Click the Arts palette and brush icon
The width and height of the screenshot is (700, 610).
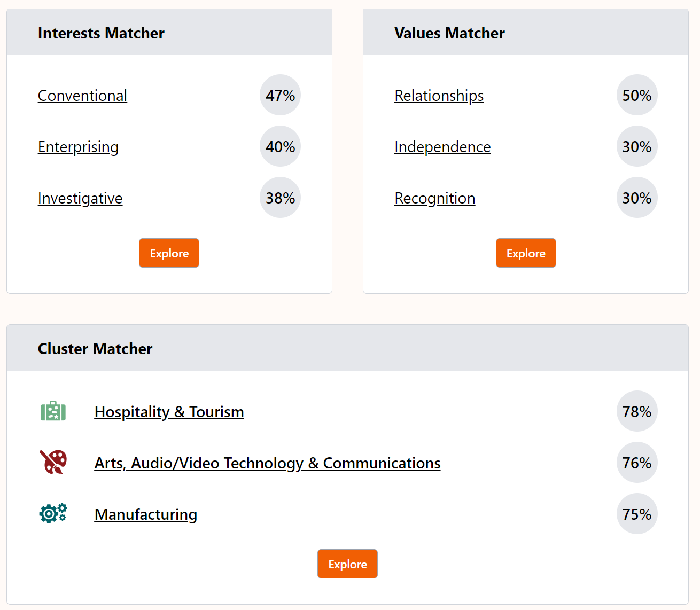click(x=53, y=462)
